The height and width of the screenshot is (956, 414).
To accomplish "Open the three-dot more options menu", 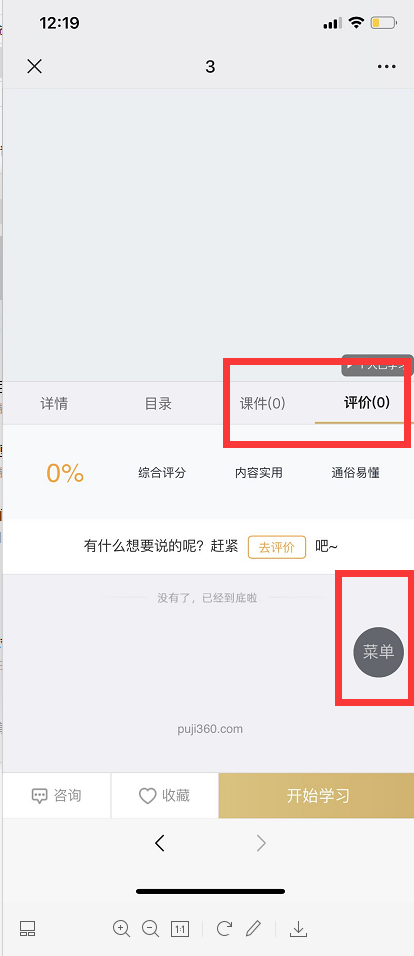I will (387, 67).
